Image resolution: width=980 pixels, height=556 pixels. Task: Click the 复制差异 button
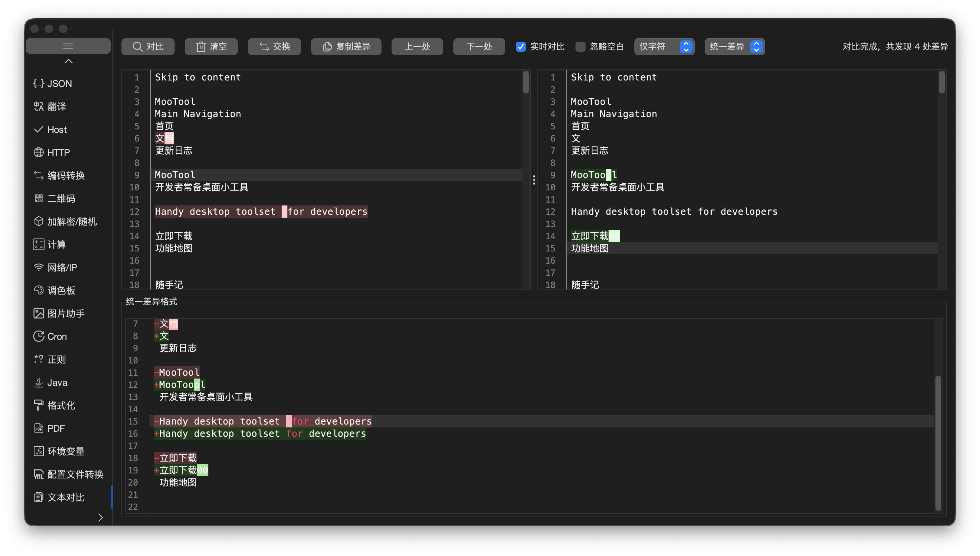click(346, 47)
